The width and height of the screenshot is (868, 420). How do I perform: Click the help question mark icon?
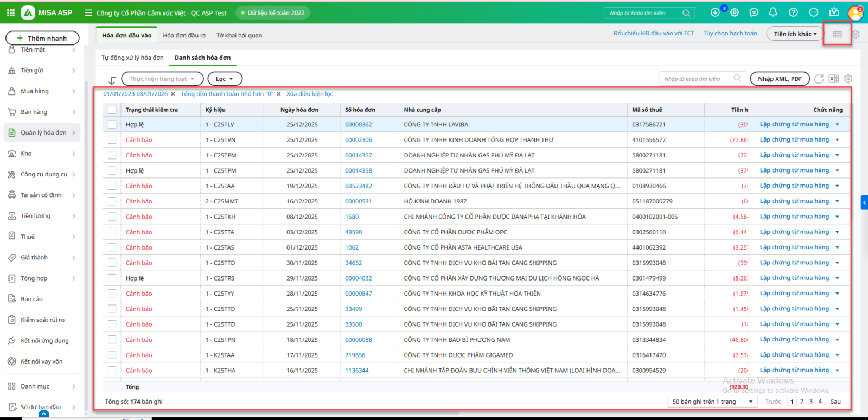[x=793, y=12]
